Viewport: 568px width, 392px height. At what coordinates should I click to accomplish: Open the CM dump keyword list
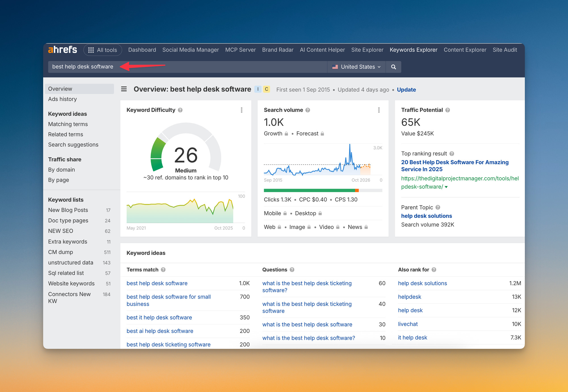(60, 252)
